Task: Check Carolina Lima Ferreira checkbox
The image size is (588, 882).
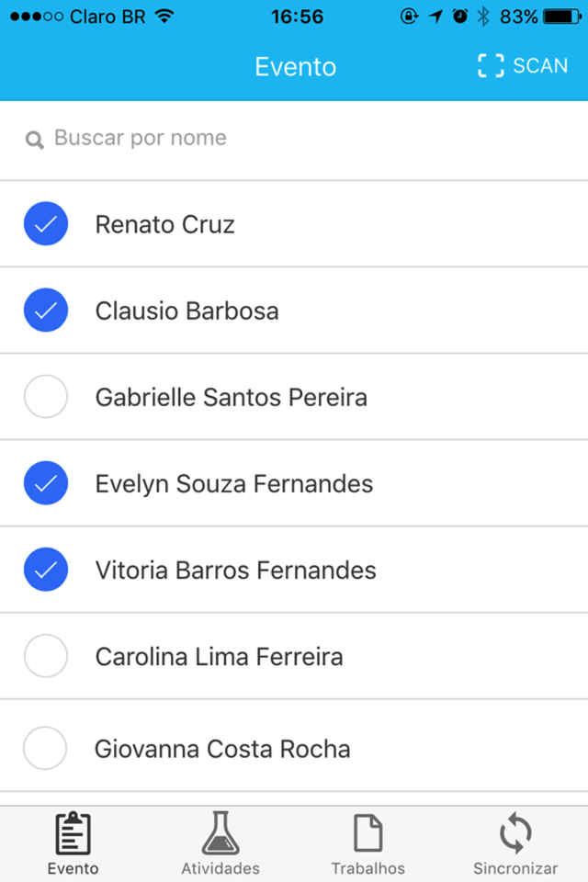Action: pyautogui.click(x=46, y=656)
